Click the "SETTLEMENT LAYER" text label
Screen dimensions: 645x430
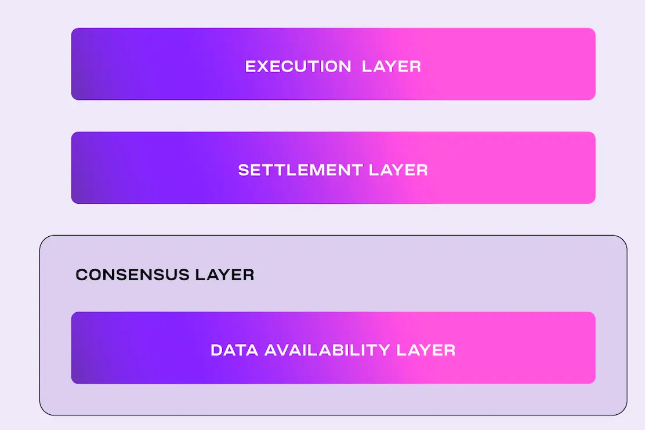point(333,170)
